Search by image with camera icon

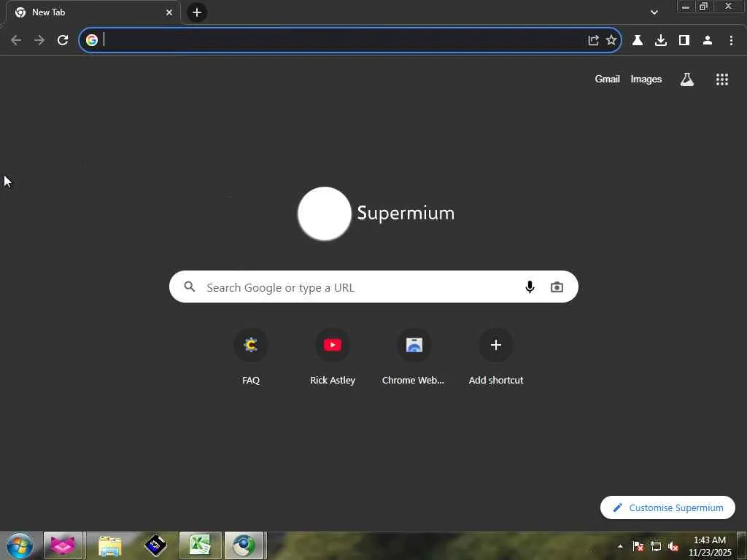pos(557,287)
